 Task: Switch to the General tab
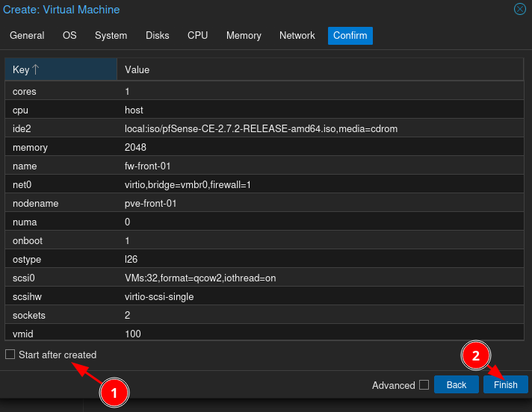(x=27, y=35)
